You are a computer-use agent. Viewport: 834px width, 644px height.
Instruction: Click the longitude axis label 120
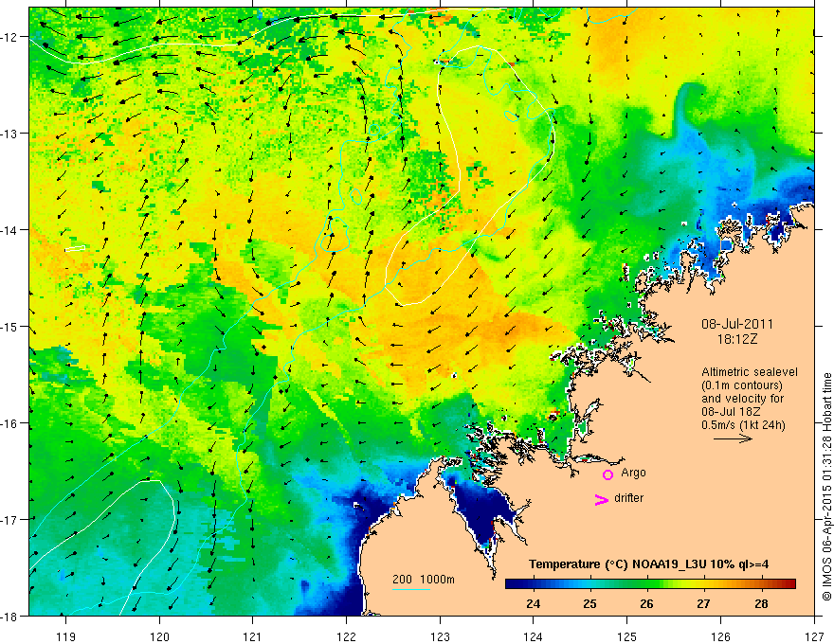pyautogui.click(x=159, y=636)
